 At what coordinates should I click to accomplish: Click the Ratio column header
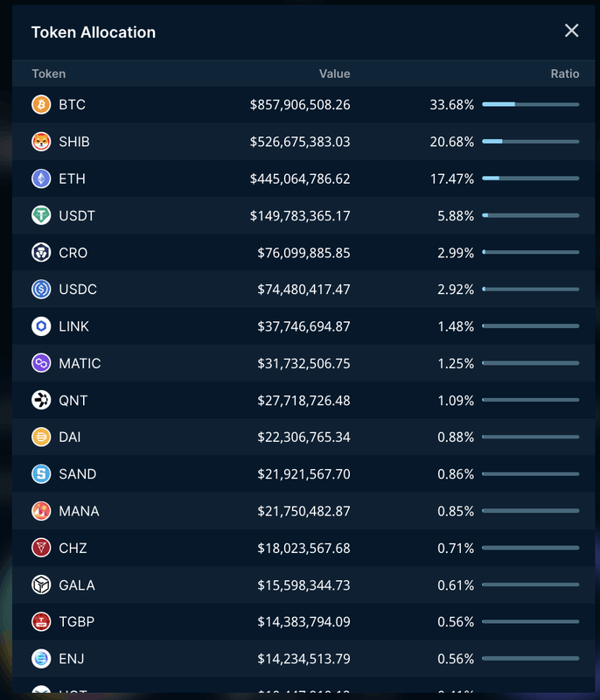tap(564, 73)
